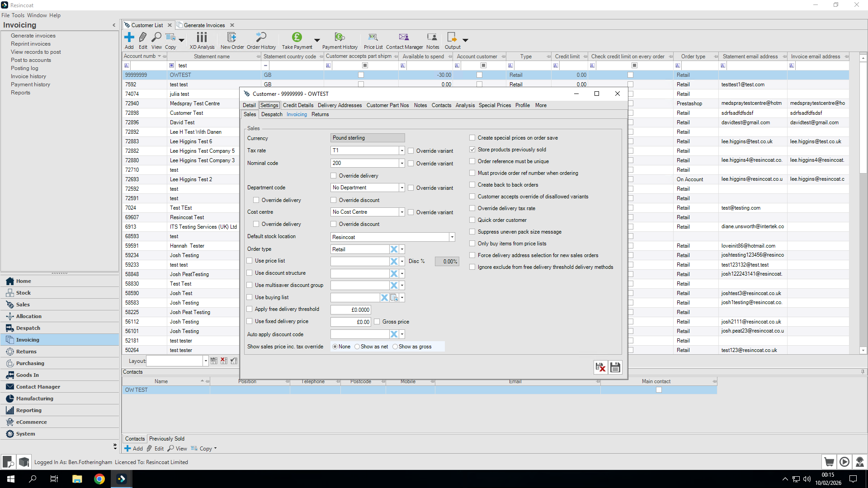
Task: Open the Despatch settings sub-tab
Action: click(x=272, y=114)
